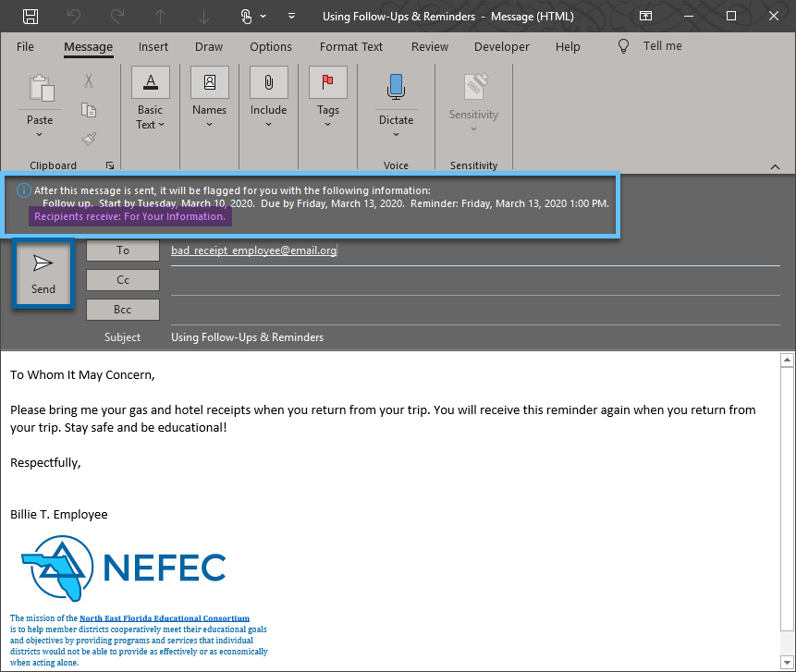The width and height of the screenshot is (796, 672).
Task: Maximize the message window
Action: (731, 17)
